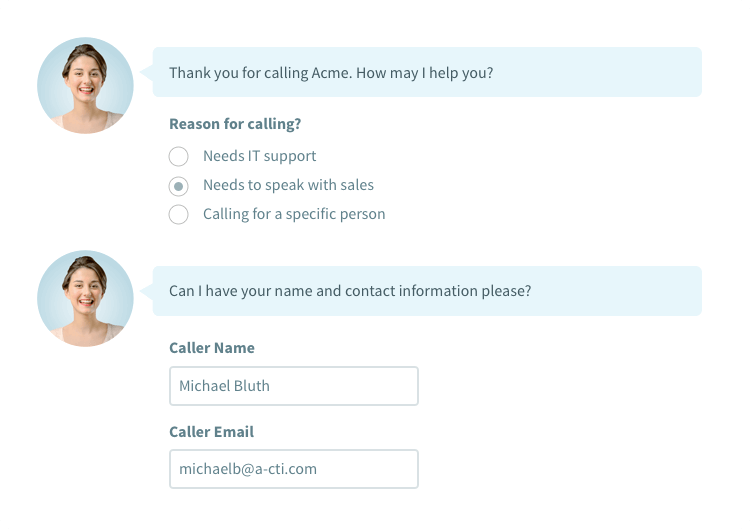750x529 pixels.
Task: Click the "Can I have your name" message bubble
Action: [x=427, y=291]
